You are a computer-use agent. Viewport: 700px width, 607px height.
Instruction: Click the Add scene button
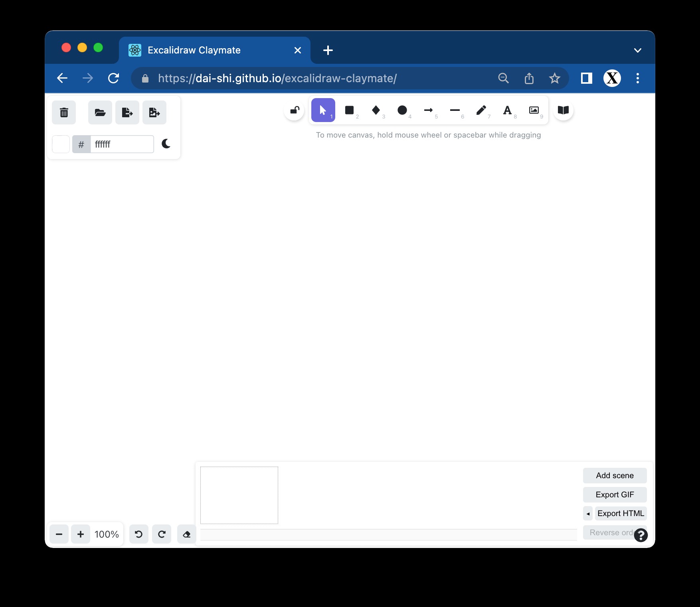coord(615,475)
